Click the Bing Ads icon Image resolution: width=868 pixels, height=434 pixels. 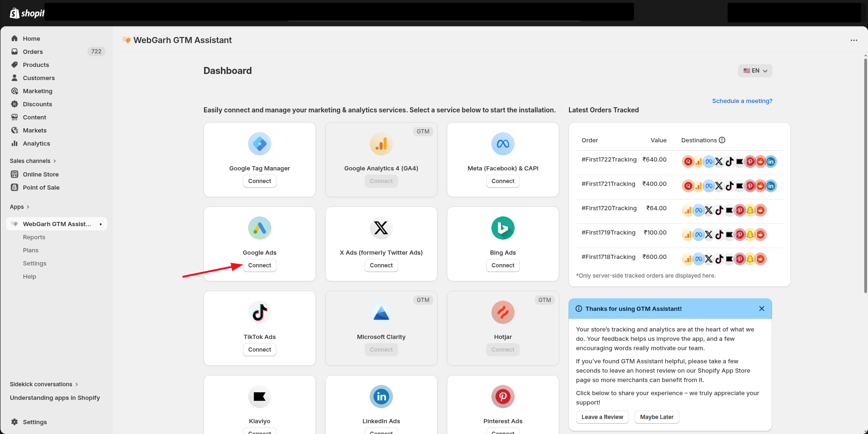click(x=503, y=228)
